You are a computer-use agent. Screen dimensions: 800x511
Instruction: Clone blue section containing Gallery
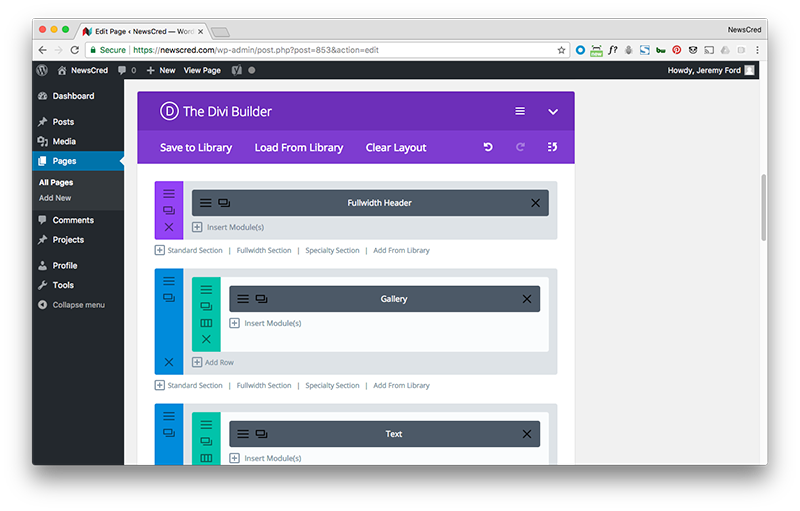tap(169, 297)
